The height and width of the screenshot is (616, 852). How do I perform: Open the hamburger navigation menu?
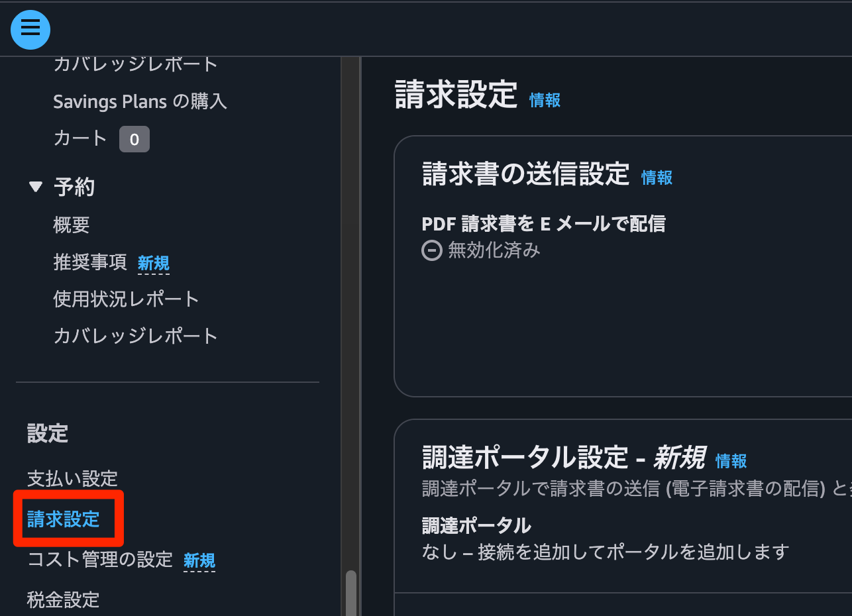[x=30, y=29]
